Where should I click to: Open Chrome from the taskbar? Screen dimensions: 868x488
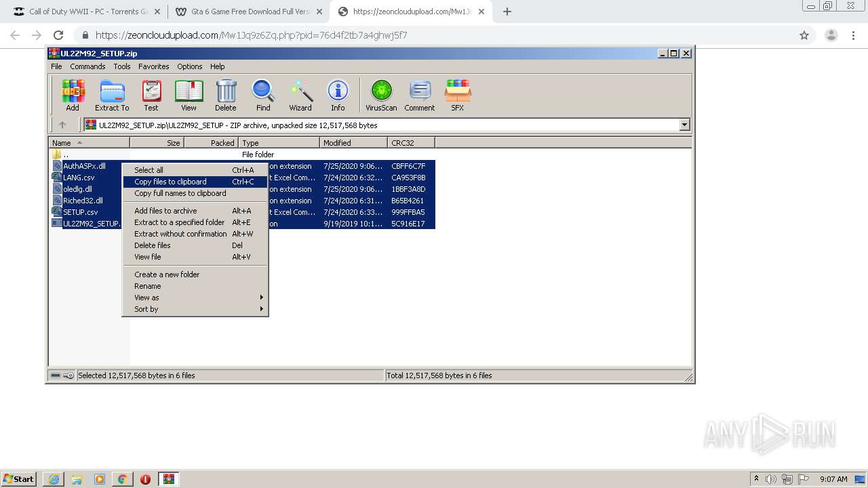[122, 479]
